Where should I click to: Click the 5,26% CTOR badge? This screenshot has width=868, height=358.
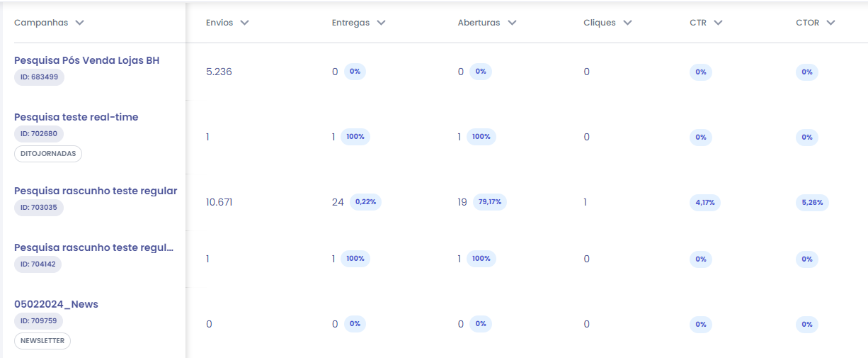tap(812, 202)
